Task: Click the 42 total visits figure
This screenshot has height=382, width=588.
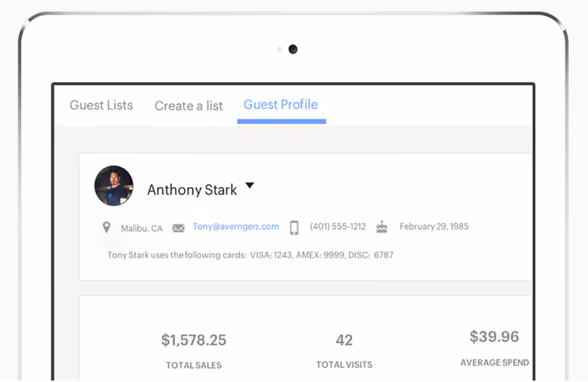Action: 345,340
